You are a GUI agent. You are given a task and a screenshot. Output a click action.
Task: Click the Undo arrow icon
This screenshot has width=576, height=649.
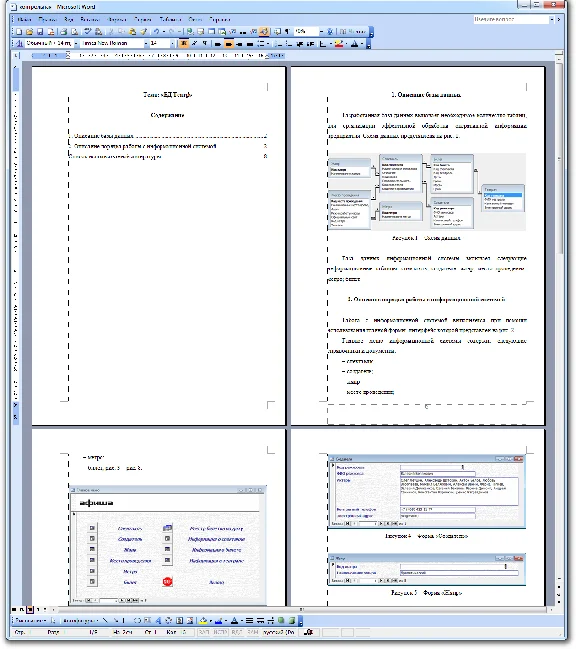157,31
